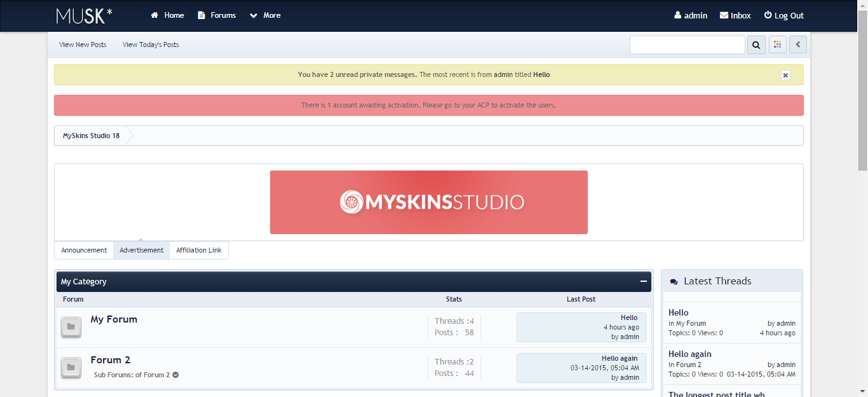Collapse sidebar with the chevron arrow button
The height and width of the screenshot is (397, 868).
[798, 45]
